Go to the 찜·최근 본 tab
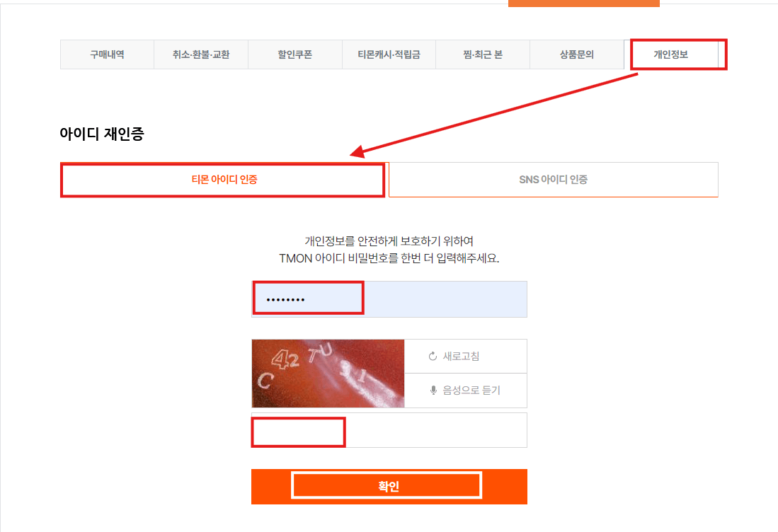The width and height of the screenshot is (778, 532). (483, 54)
